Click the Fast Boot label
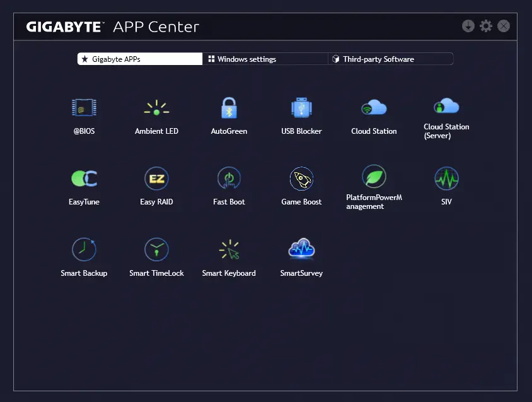Image resolution: width=532 pixels, height=402 pixels. 229,202
